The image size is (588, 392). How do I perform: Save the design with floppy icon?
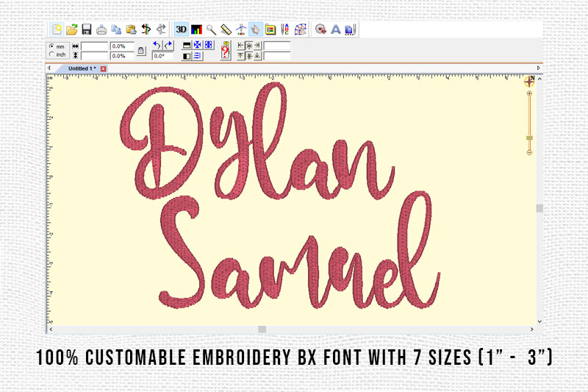87,29
